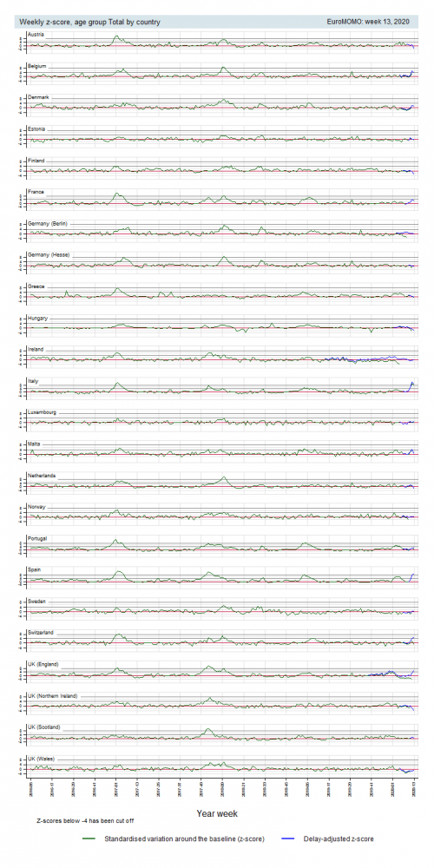This screenshot has width=434, height=868.
Task: Click the Netherlands chart label
Action: 42,476
